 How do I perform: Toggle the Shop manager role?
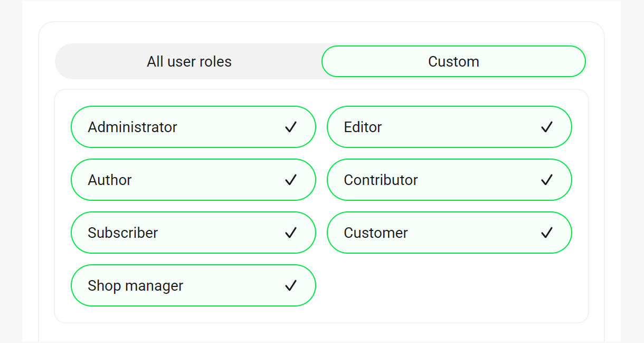pyautogui.click(x=193, y=285)
